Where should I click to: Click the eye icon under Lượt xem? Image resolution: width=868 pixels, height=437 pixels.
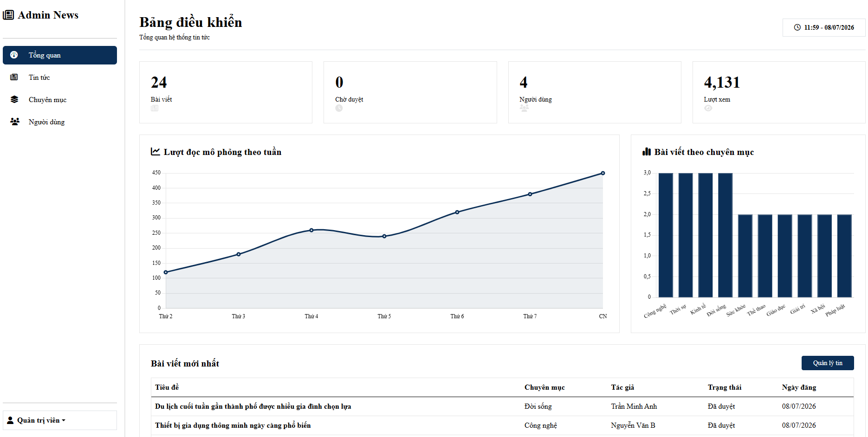click(708, 108)
